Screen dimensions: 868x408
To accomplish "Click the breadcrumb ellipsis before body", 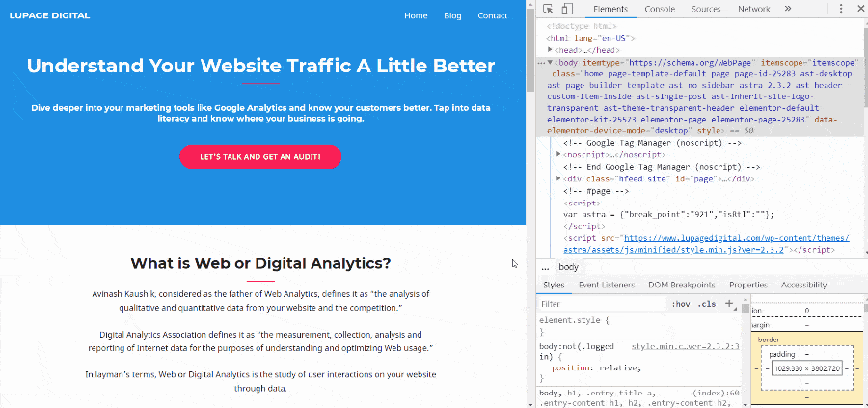I will point(545,267).
